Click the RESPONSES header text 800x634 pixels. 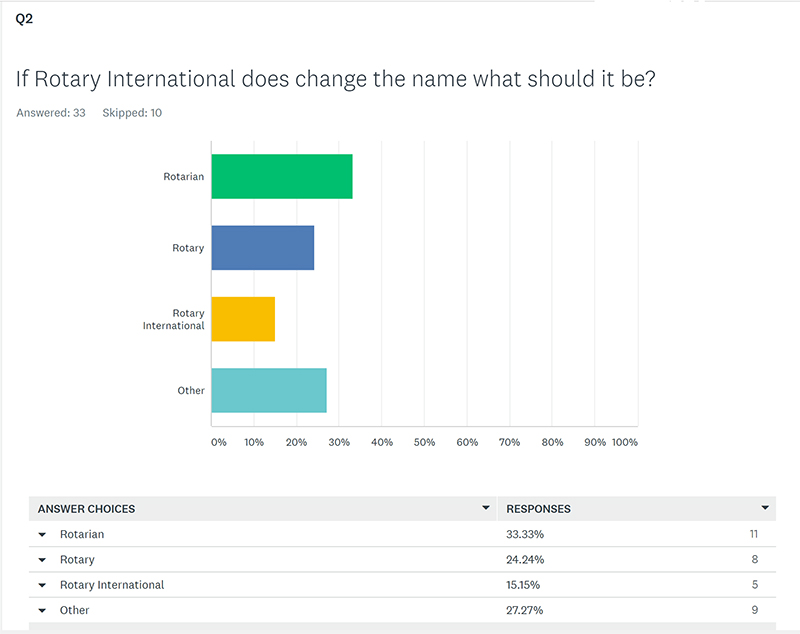coord(538,509)
